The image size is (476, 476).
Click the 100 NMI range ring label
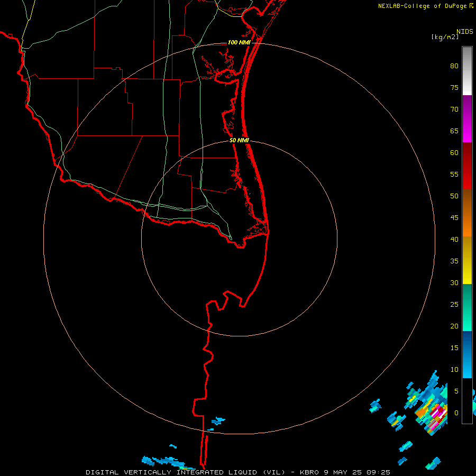[239, 42]
